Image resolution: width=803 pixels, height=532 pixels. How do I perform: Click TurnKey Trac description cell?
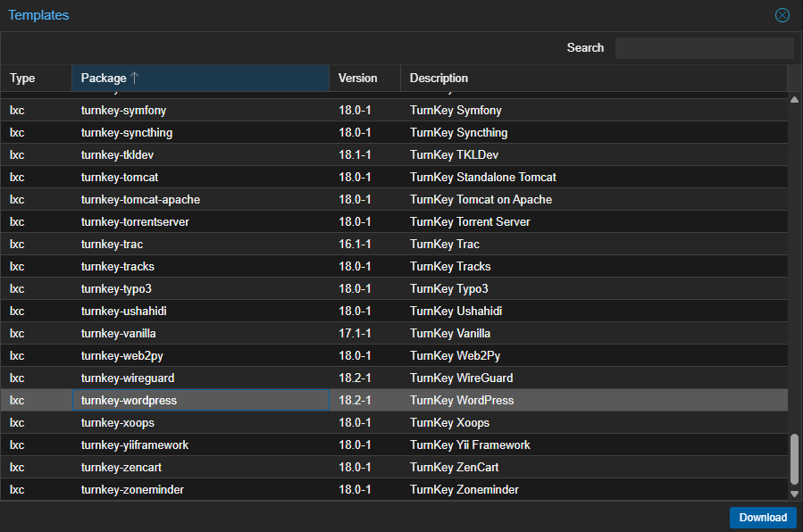(x=594, y=245)
